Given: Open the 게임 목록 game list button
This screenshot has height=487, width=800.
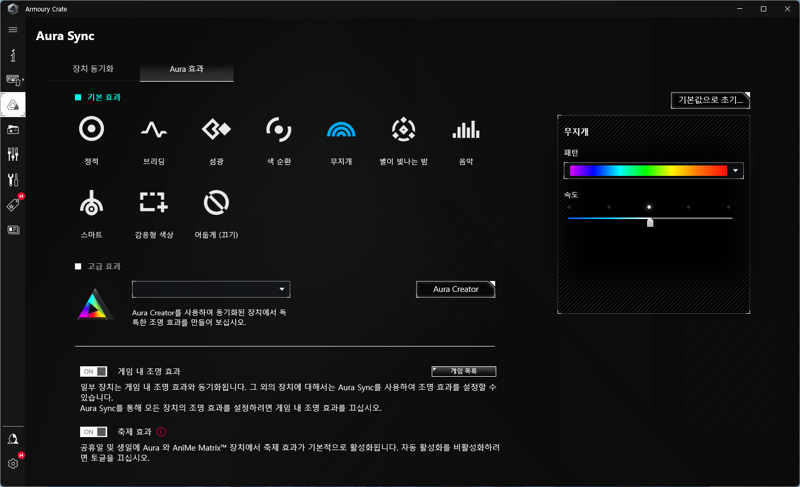Looking at the screenshot, I should click(464, 371).
